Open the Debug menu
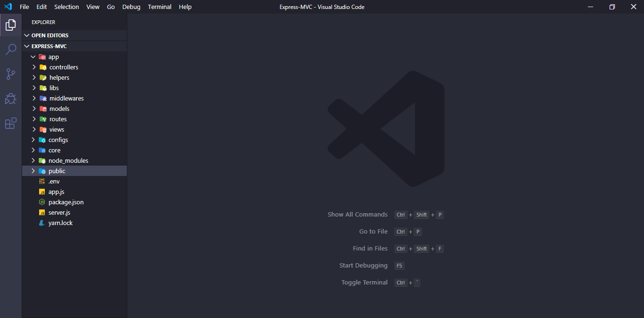The width and height of the screenshot is (644, 318). (x=131, y=7)
